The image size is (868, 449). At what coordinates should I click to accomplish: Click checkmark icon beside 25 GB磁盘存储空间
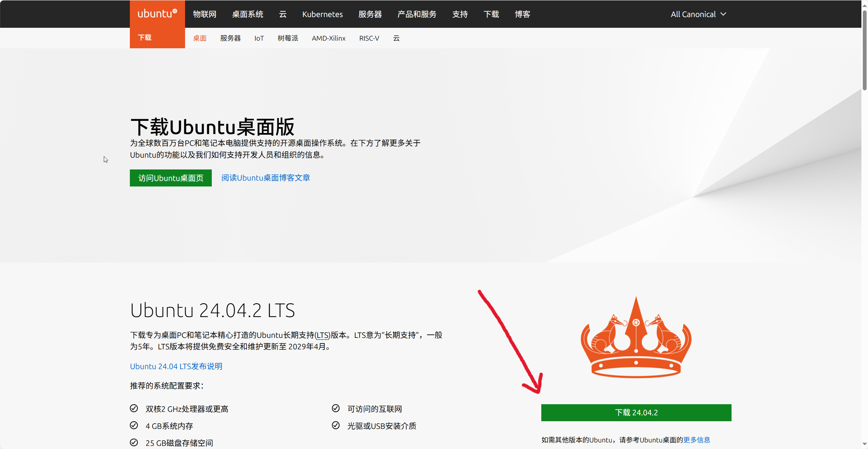tap(134, 442)
